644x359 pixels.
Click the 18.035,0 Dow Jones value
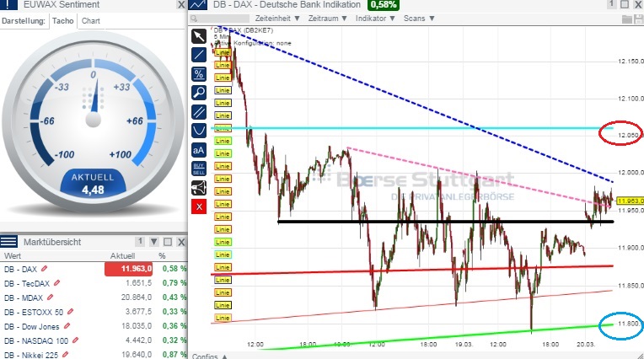pyautogui.click(x=137, y=326)
